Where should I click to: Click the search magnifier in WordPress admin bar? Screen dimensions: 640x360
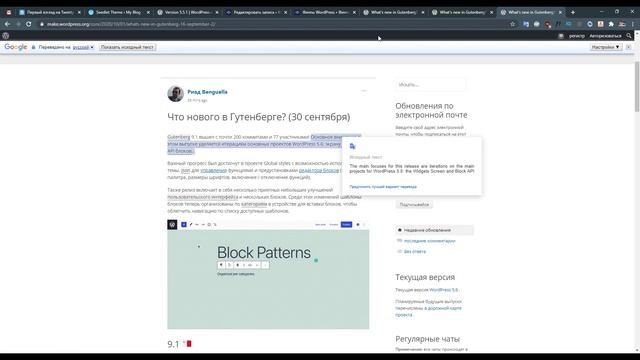[x=629, y=36]
